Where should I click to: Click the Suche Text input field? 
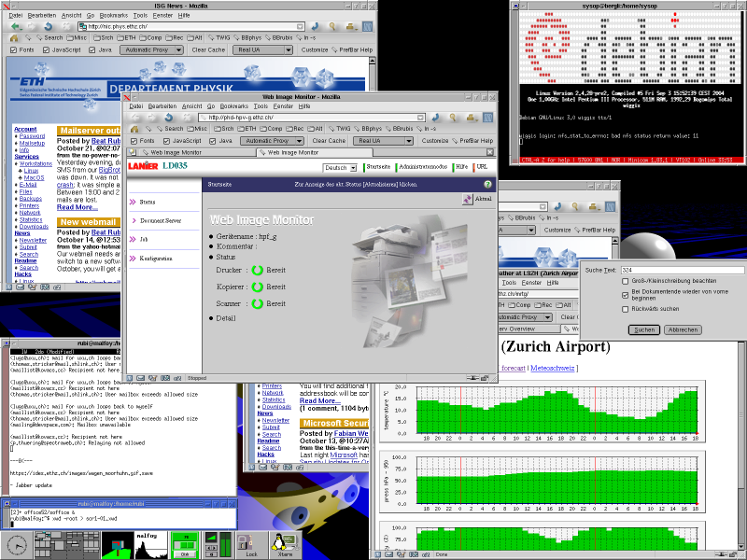683,270
